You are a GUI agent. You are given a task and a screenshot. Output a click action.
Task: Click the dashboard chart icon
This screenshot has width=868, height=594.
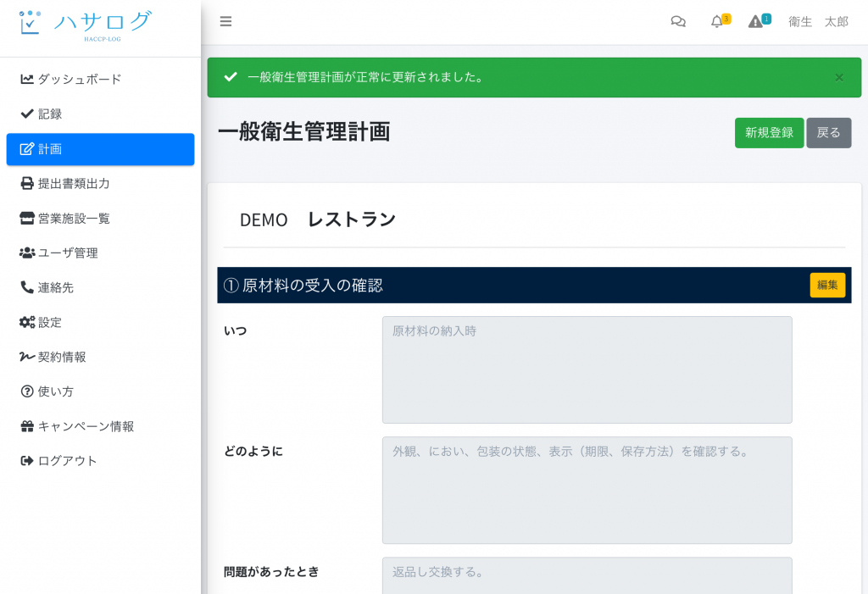pos(26,79)
